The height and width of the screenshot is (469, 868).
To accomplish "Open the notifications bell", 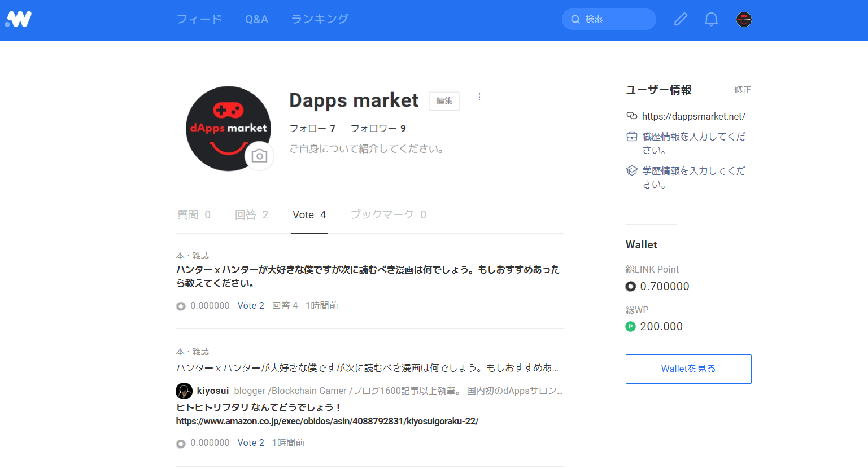I will [x=711, y=19].
